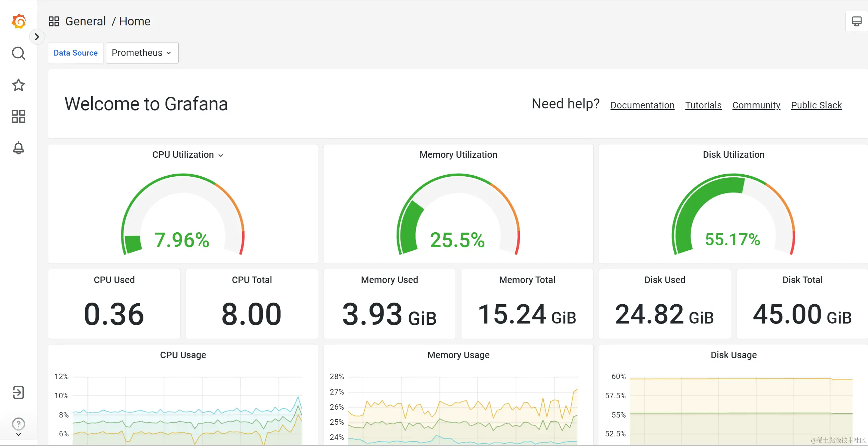Open the Starred dashboards star icon
The height and width of the screenshot is (446, 868).
19,85
